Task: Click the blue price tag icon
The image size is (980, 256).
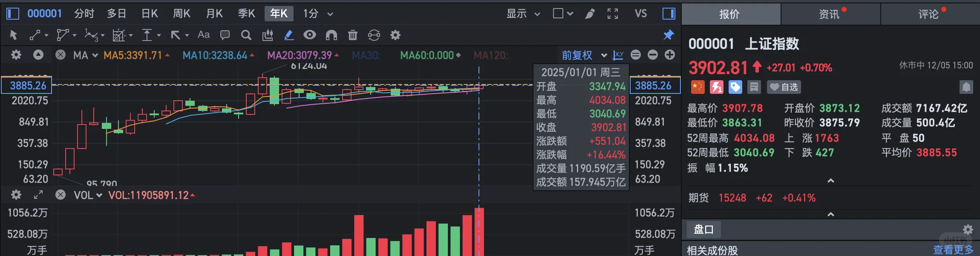Action: pos(735,87)
